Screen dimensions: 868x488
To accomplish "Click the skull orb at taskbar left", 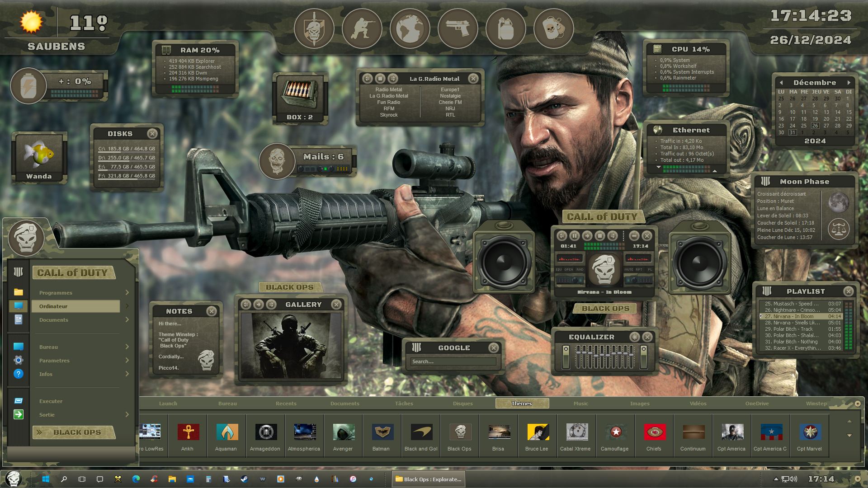I will point(14,479).
